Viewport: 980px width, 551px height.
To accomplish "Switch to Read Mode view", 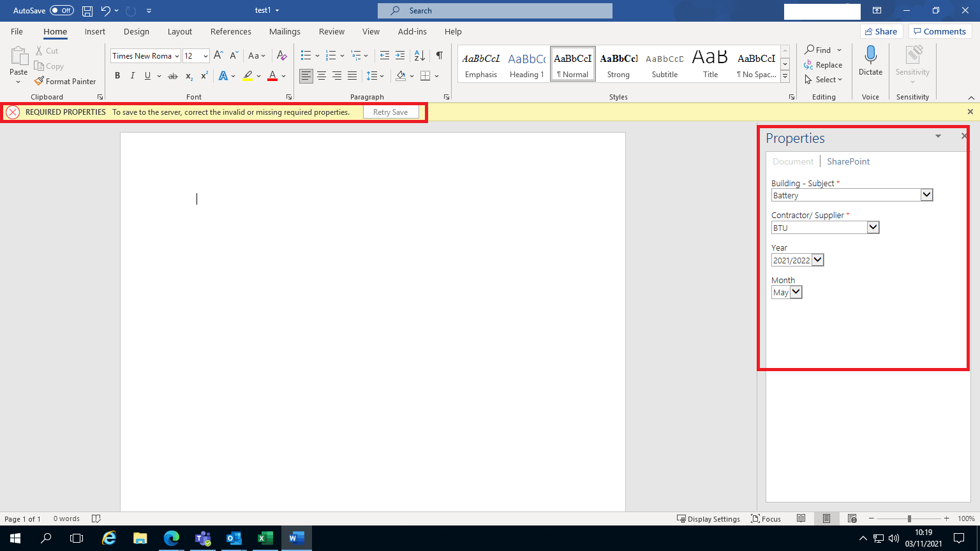I will pyautogui.click(x=801, y=518).
